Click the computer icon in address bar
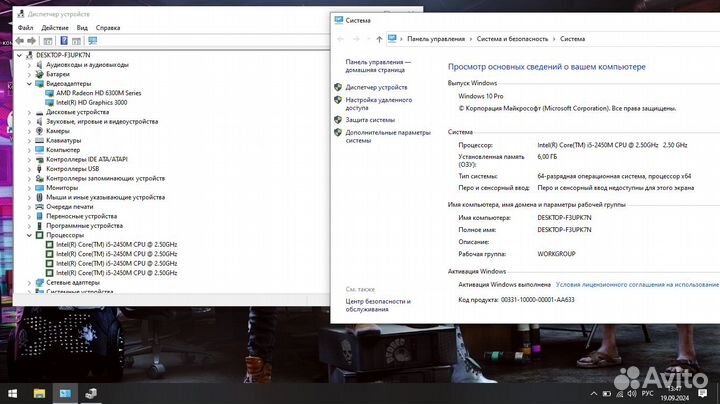 392,39
